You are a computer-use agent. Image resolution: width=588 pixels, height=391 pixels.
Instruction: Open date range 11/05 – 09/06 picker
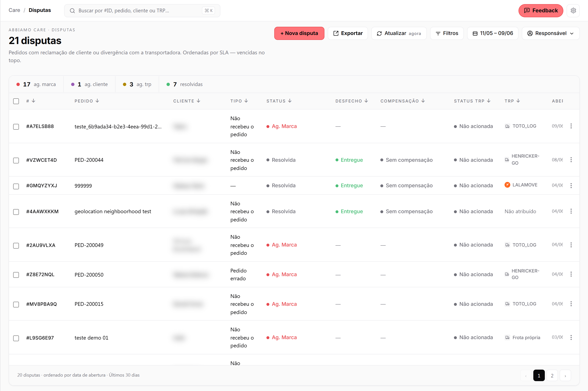(492, 33)
